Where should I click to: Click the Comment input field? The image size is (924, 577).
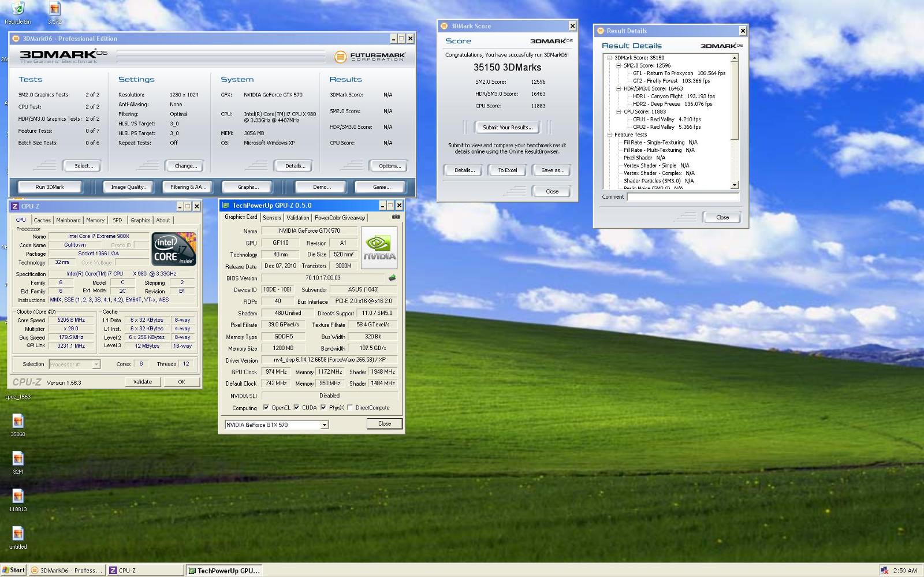click(683, 197)
